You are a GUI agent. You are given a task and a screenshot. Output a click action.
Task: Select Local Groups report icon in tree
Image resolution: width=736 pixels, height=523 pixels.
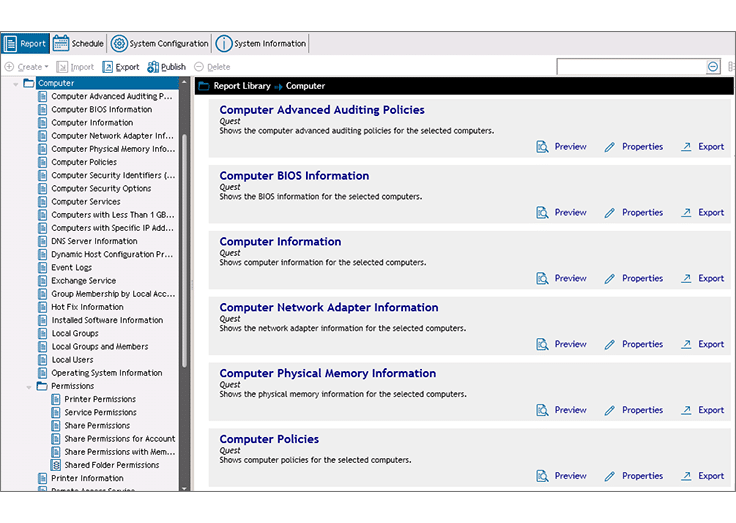pyautogui.click(x=43, y=333)
